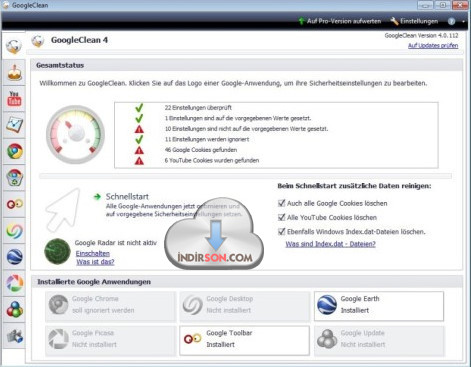The height and width of the screenshot is (367, 471).
Task: Open Google Desktop swirl icon in sidebar
Action: pyautogui.click(x=15, y=231)
